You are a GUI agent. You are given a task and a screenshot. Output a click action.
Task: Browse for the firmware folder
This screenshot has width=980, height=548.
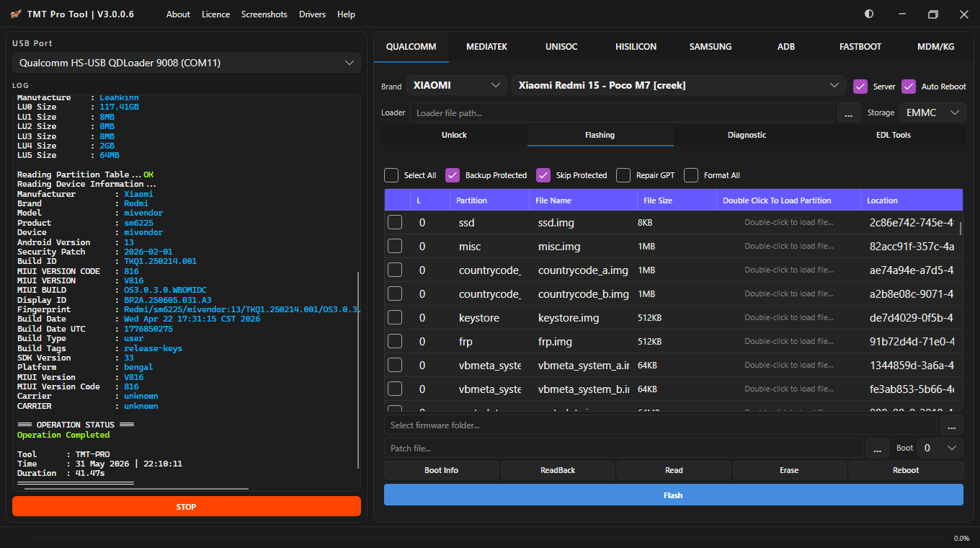951,425
